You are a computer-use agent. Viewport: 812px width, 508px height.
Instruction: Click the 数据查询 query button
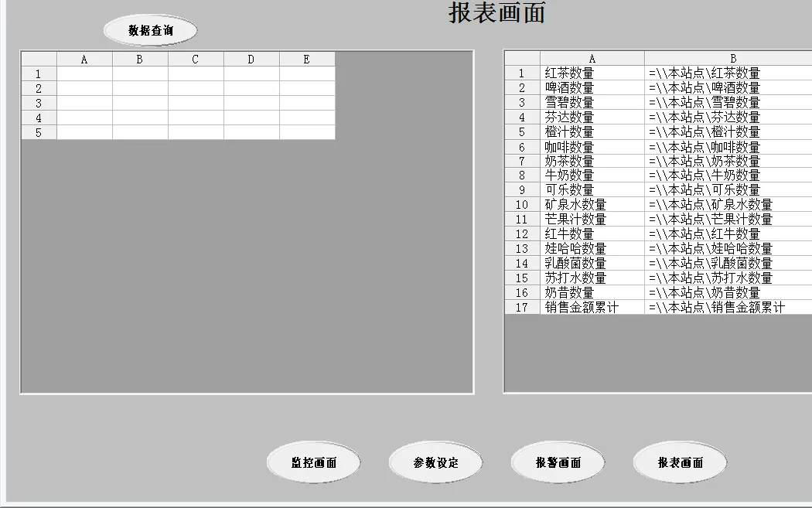click(150, 30)
